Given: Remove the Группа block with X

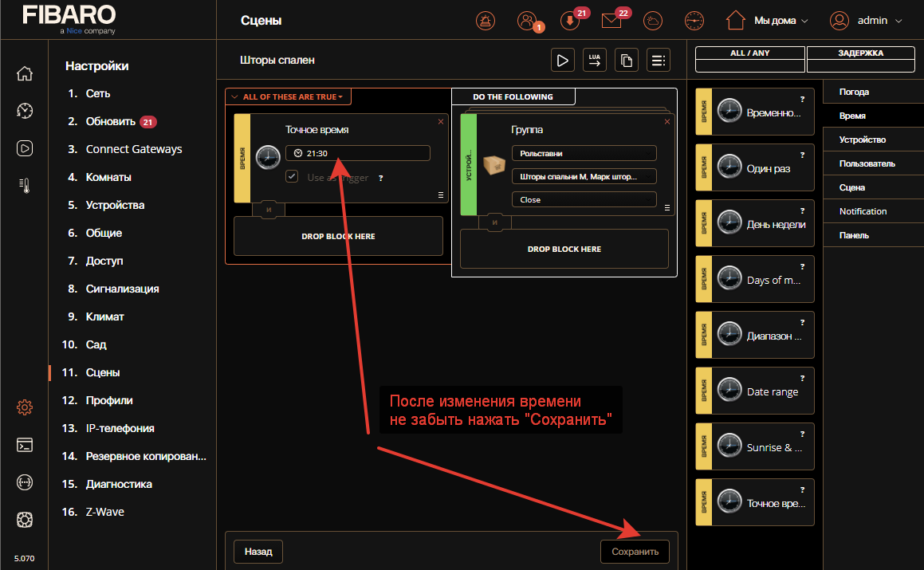Looking at the screenshot, I should pyautogui.click(x=667, y=121).
